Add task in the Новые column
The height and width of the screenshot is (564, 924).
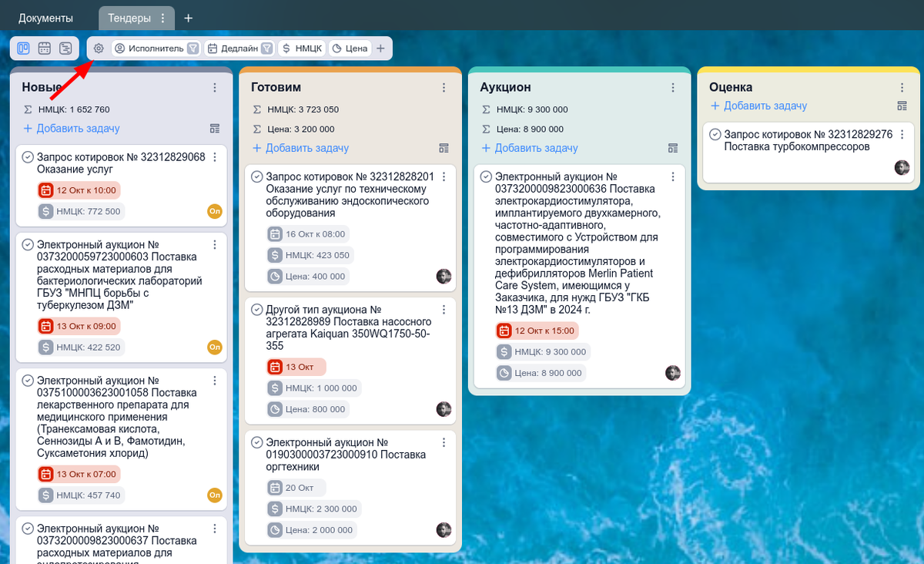coord(72,129)
